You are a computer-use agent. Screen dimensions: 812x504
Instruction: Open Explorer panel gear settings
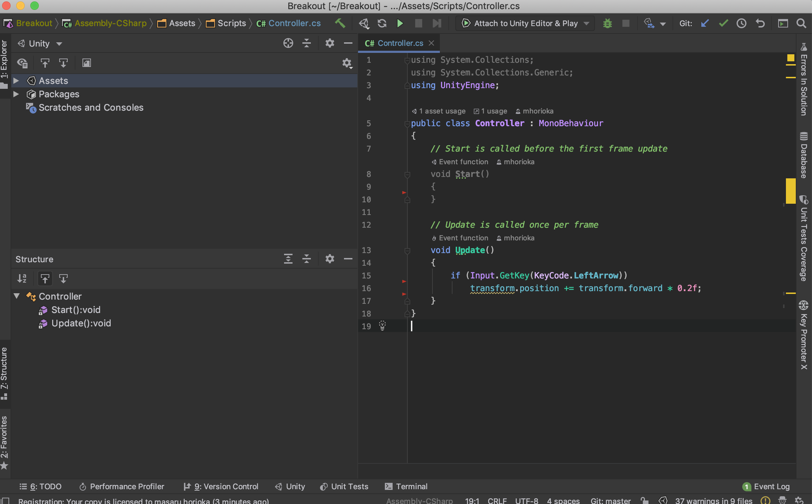[x=330, y=43]
